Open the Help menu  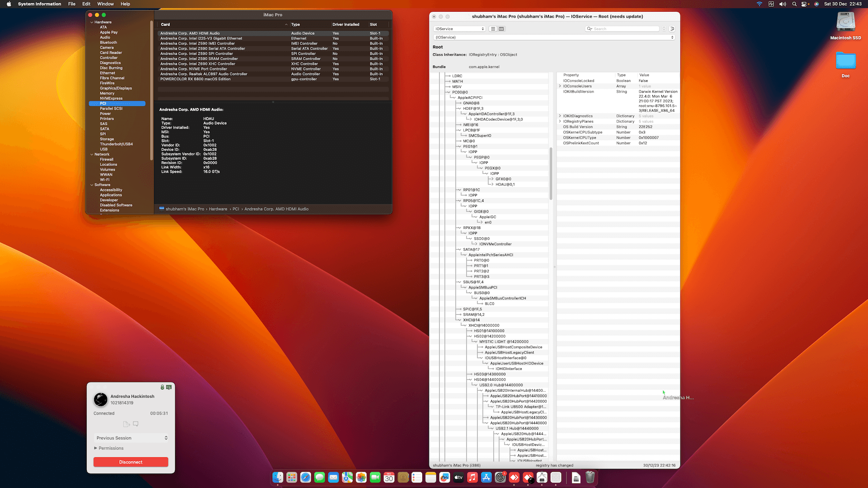pyautogui.click(x=125, y=4)
